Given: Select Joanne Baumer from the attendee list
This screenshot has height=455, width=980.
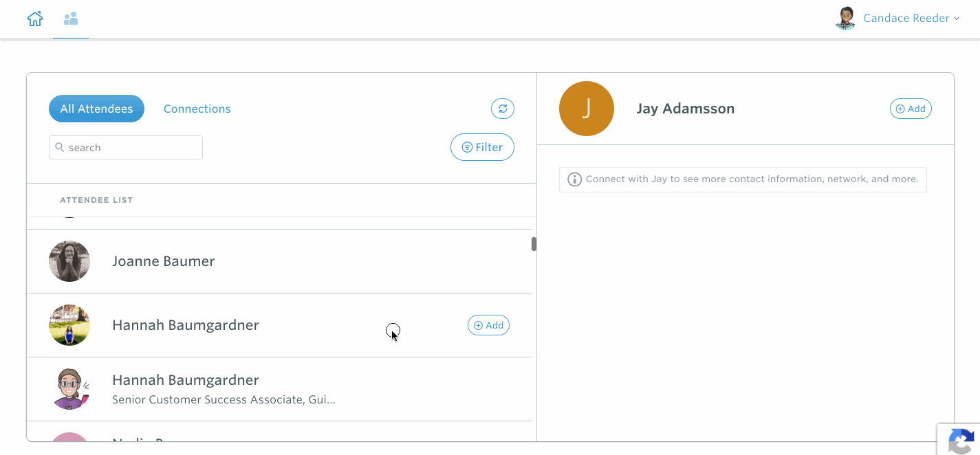Looking at the screenshot, I should tap(164, 261).
